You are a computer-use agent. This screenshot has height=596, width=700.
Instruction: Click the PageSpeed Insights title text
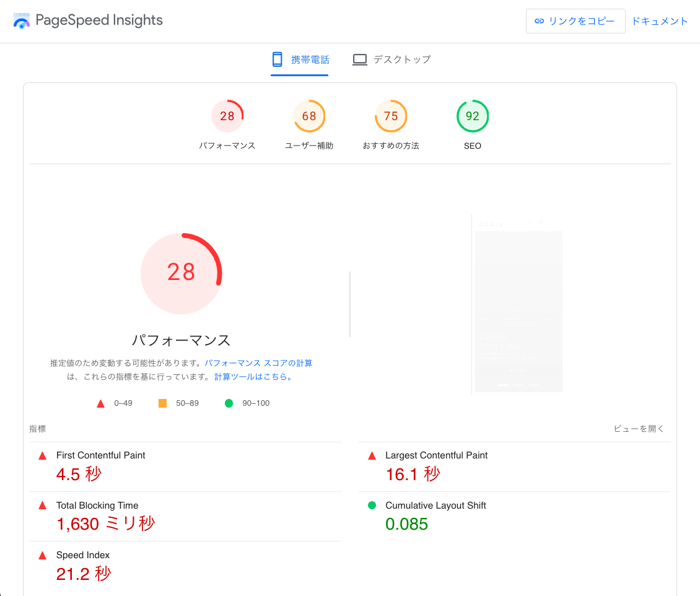99,20
